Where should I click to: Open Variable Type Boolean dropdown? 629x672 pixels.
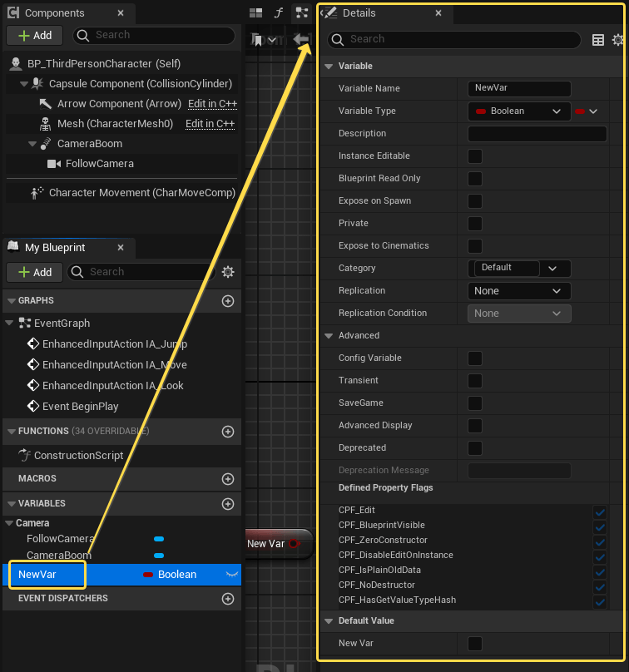click(519, 111)
